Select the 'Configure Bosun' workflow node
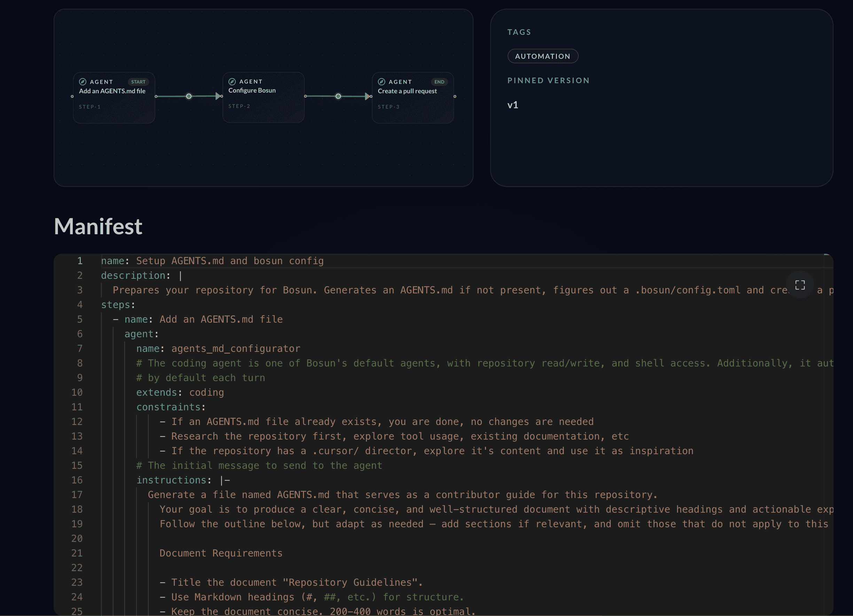 [263, 98]
